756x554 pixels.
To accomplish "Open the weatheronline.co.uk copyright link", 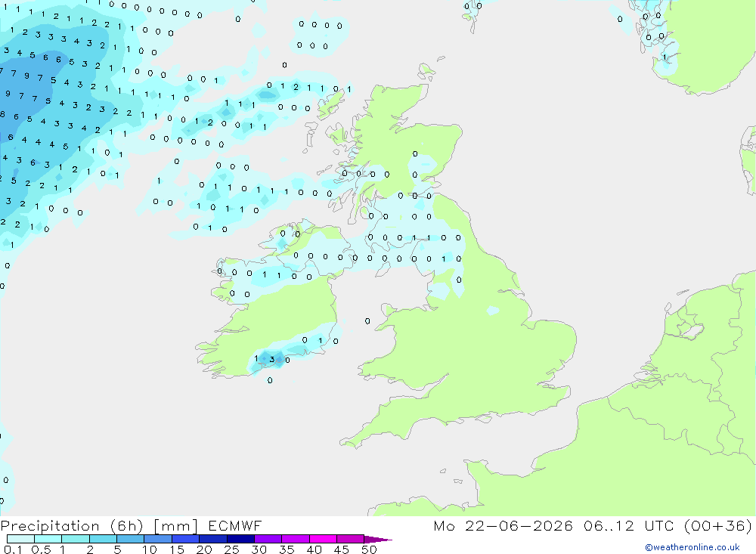I will tap(692, 547).
